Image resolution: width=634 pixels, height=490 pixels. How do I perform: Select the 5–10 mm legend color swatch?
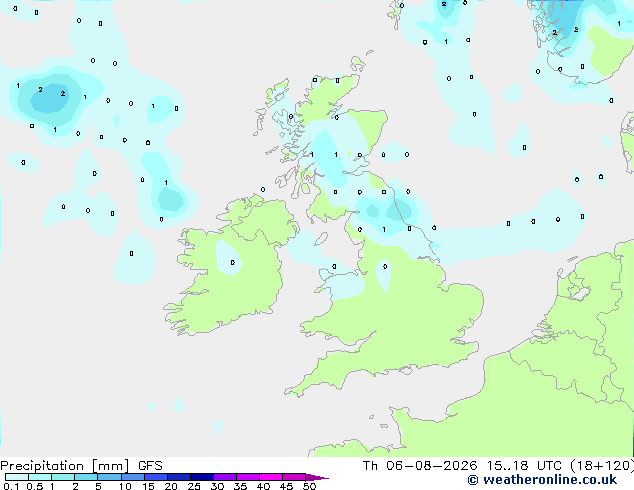tap(109, 477)
